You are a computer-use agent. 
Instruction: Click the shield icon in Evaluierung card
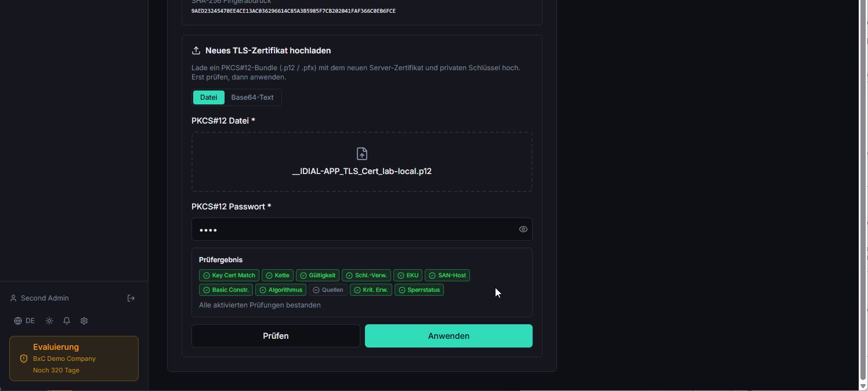coord(24,359)
